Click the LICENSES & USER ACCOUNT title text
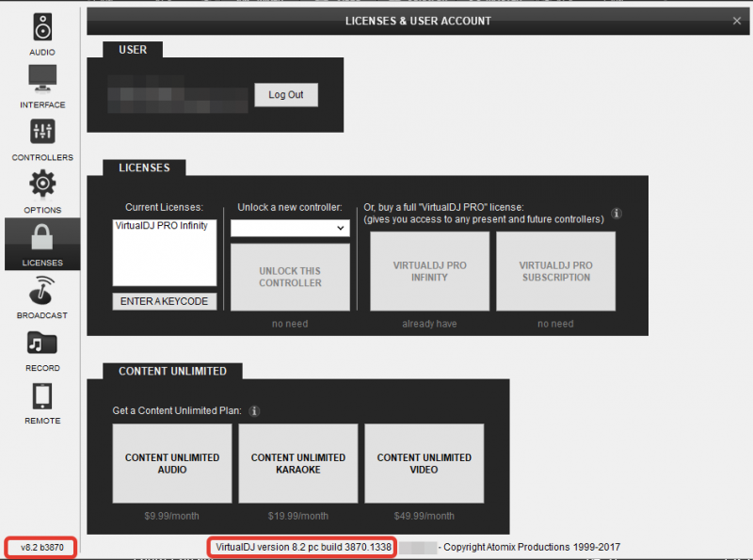Viewport: 753px width, 560px height. click(418, 21)
